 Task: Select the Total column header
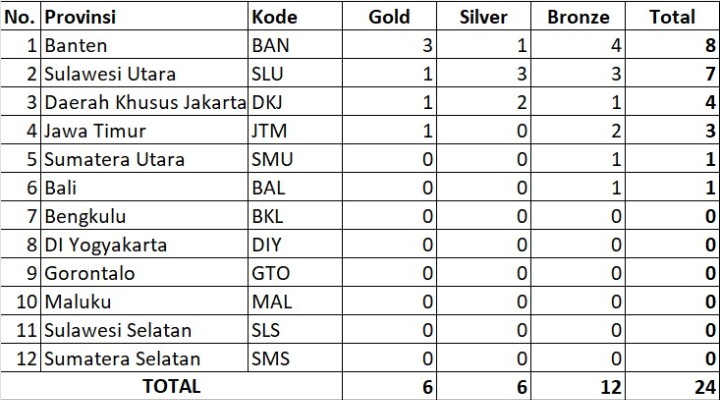pos(672,17)
